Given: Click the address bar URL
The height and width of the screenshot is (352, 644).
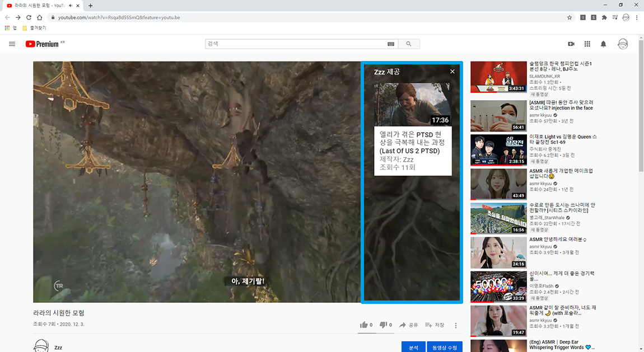Looking at the screenshot, I should click(119, 17).
